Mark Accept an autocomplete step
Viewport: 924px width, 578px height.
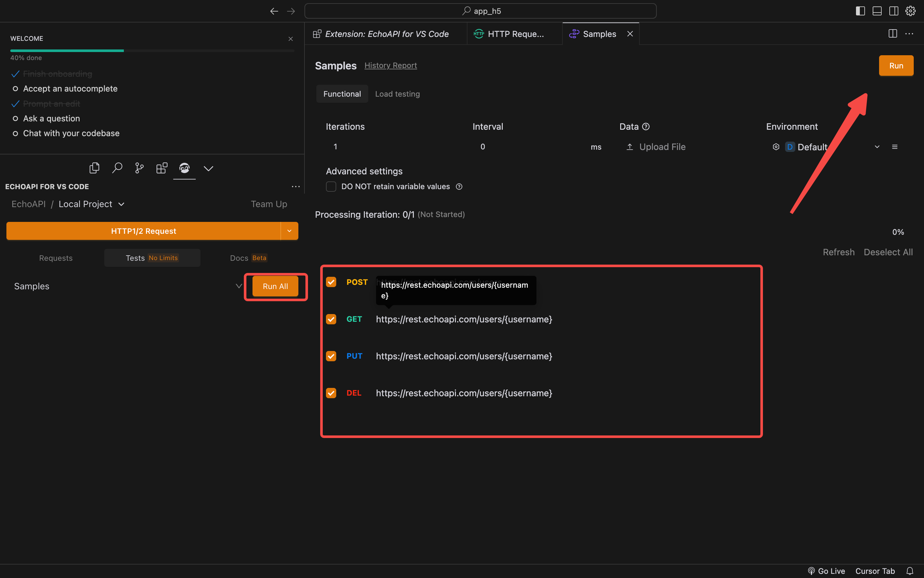point(15,89)
